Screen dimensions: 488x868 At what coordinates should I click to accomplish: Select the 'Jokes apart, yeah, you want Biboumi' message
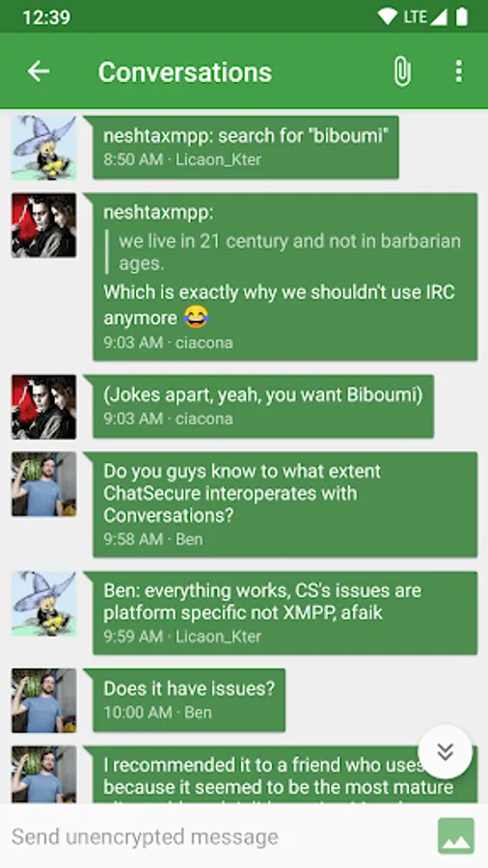tap(263, 406)
